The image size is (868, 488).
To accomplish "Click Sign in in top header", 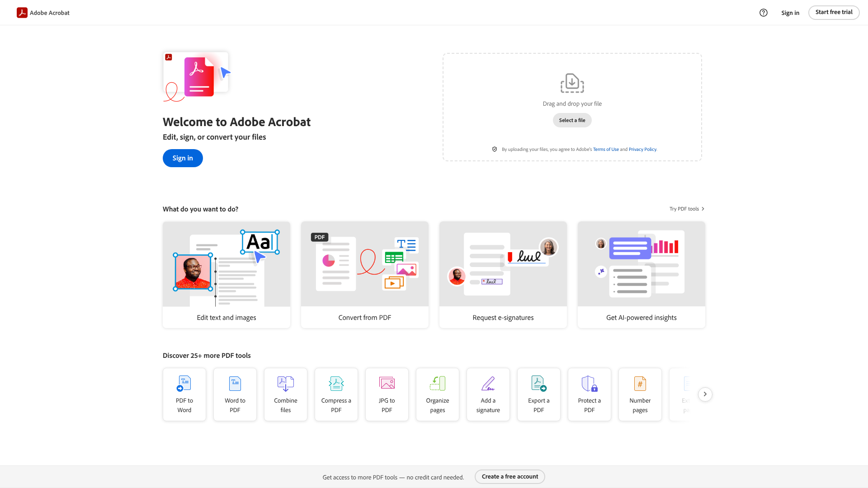I will 790,13.
